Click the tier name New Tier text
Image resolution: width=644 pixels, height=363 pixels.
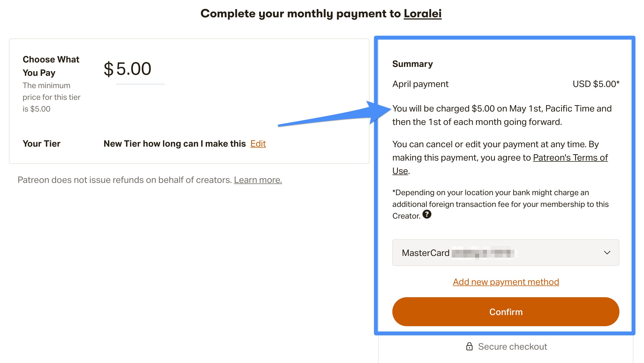(174, 144)
